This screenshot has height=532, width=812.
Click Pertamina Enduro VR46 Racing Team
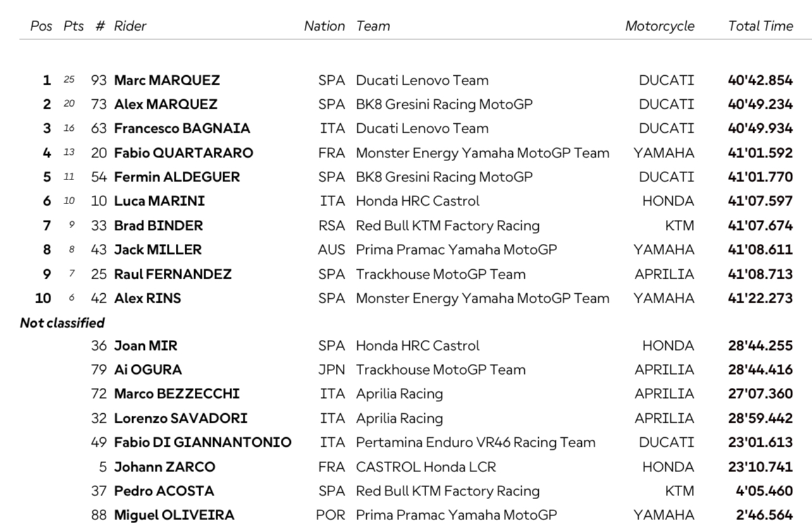click(476, 442)
